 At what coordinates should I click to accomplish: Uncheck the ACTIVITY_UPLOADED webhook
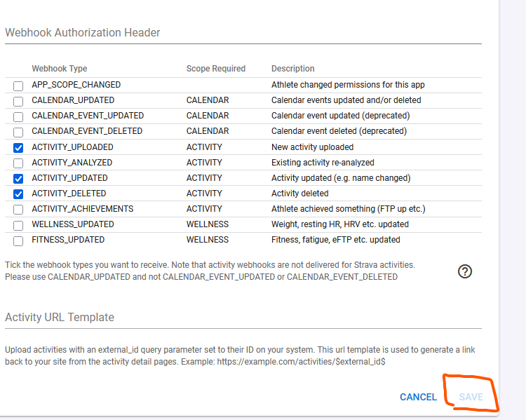click(18, 147)
